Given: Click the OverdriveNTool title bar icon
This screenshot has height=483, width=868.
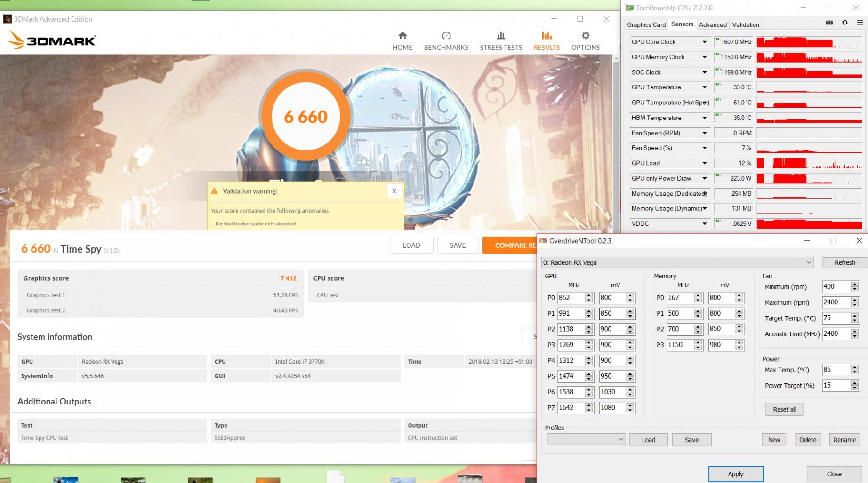Looking at the screenshot, I should point(543,241).
